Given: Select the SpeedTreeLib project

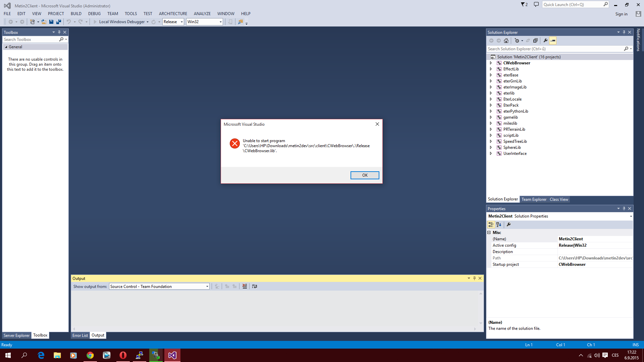Looking at the screenshot, I should tap(515, 141).
